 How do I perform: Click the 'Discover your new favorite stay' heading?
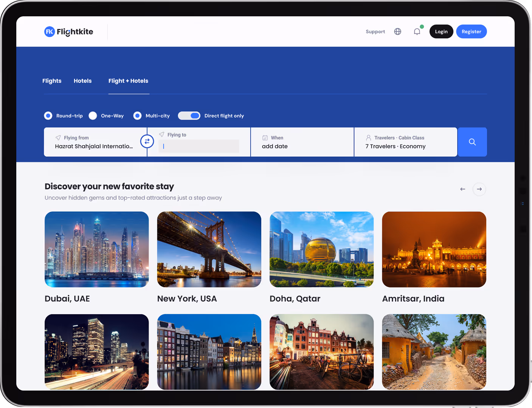(x=109, y=187)
